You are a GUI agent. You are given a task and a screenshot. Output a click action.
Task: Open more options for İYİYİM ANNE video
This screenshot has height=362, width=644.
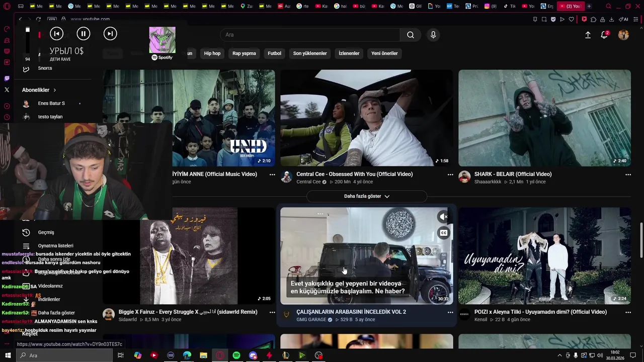272,174
